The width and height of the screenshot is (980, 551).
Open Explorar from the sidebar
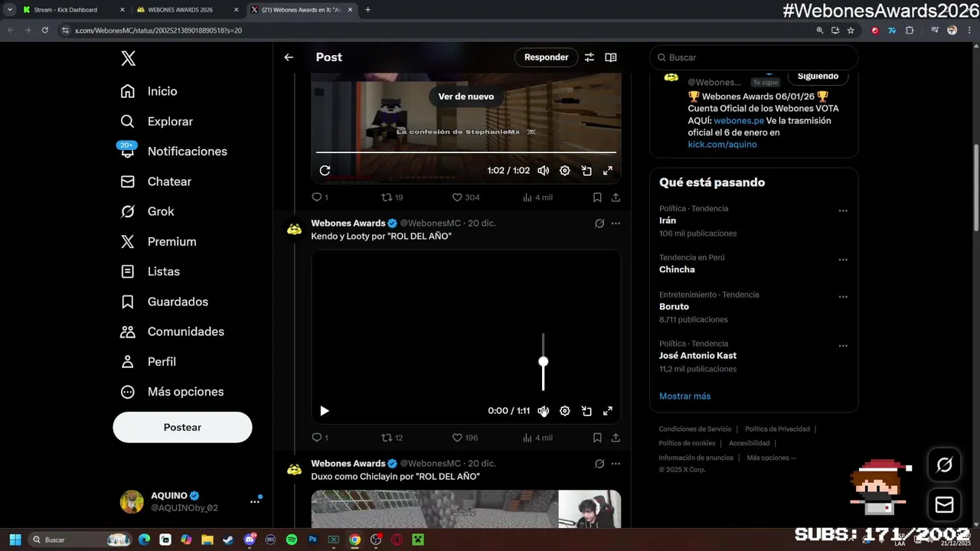coord(156,121)
